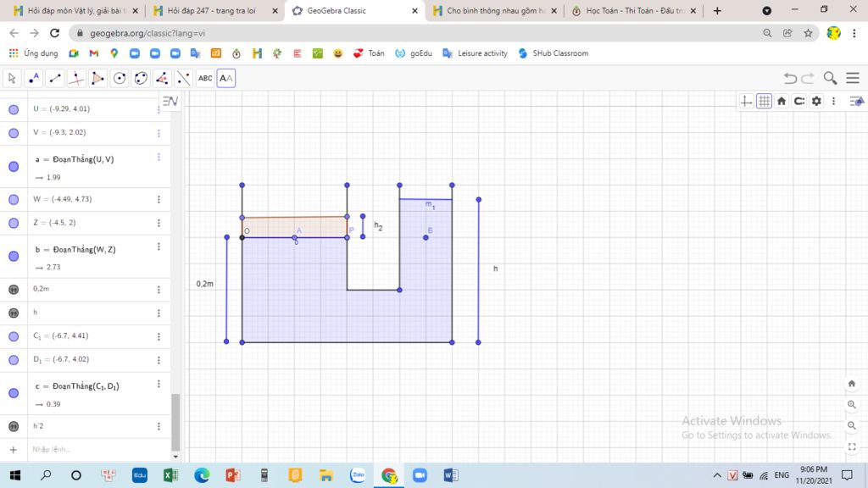Click the GeoGebra Redo arrow

pos(808,78)
